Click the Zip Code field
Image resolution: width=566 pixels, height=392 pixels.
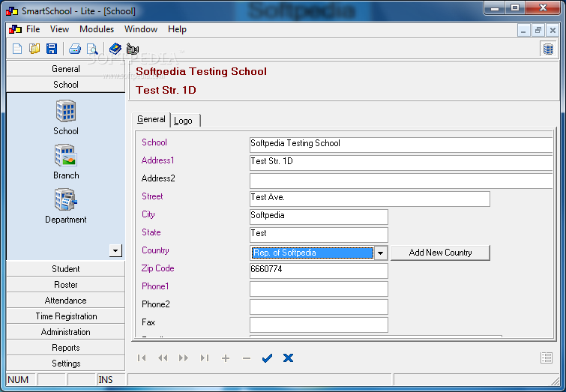(319, 271)
